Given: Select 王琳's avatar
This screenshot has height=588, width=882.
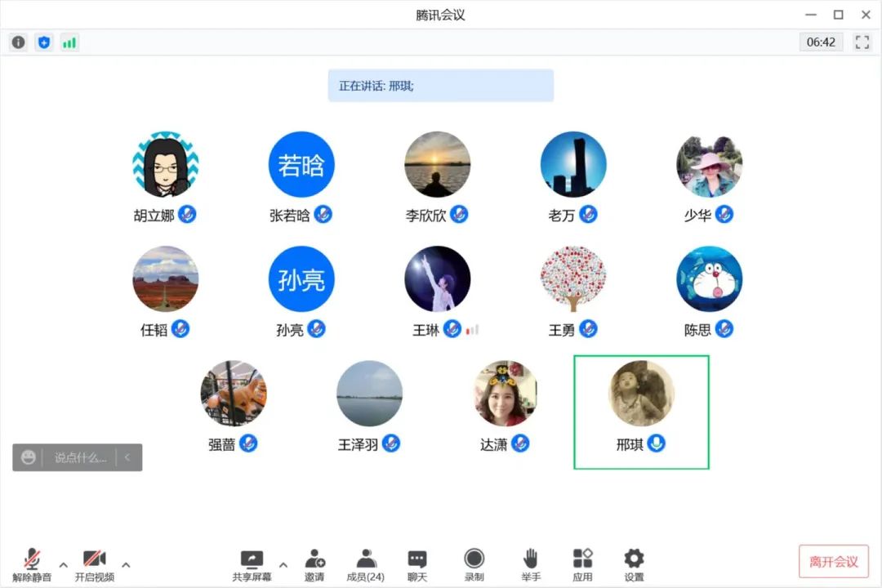Looking at the screenshot, I should click(x=438, y=278).
